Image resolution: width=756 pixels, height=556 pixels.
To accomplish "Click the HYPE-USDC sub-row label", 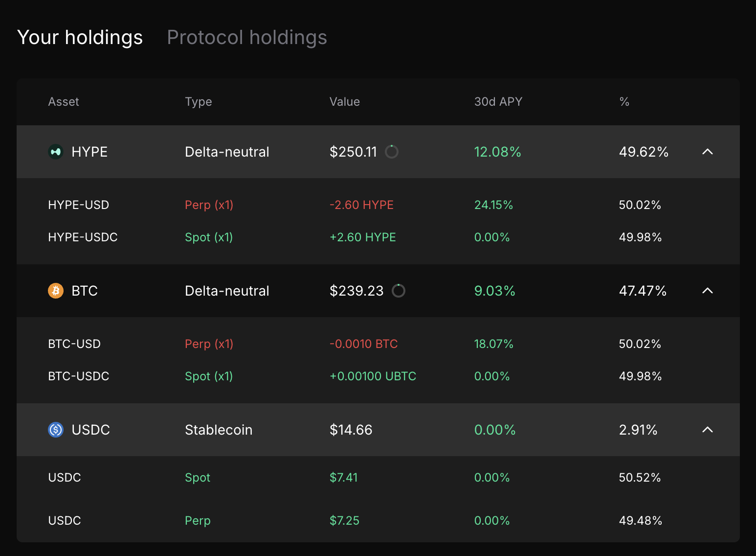I will coord(83,237).
